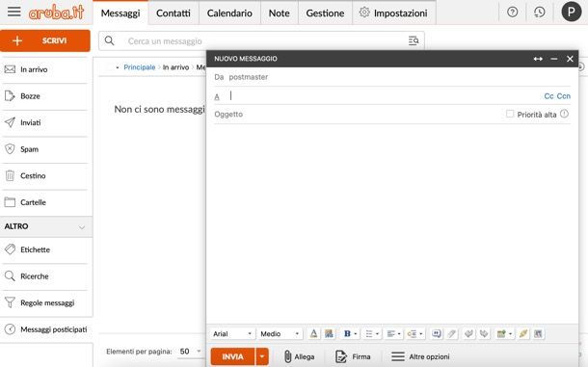
Task: Click SCRIVI compose button
Action: (45, 40)
